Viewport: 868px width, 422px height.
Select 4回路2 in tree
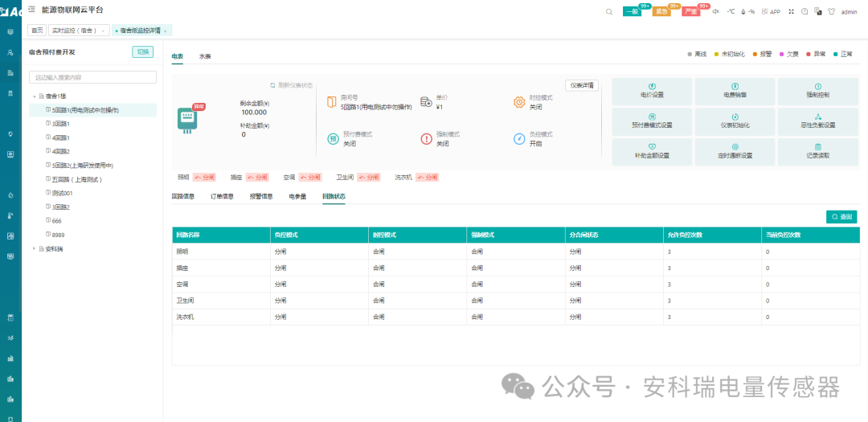point(61,151)
